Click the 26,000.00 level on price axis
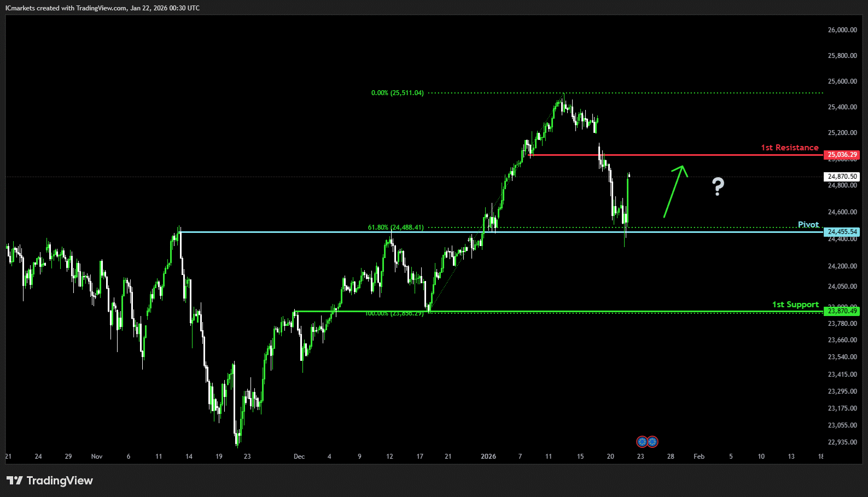 tap(842, 30)
